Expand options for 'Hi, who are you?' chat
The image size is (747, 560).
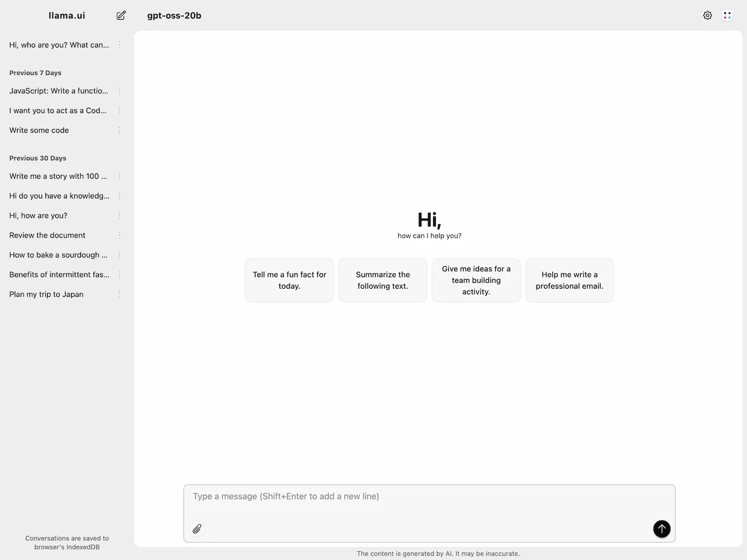click(x=119, y=45)
